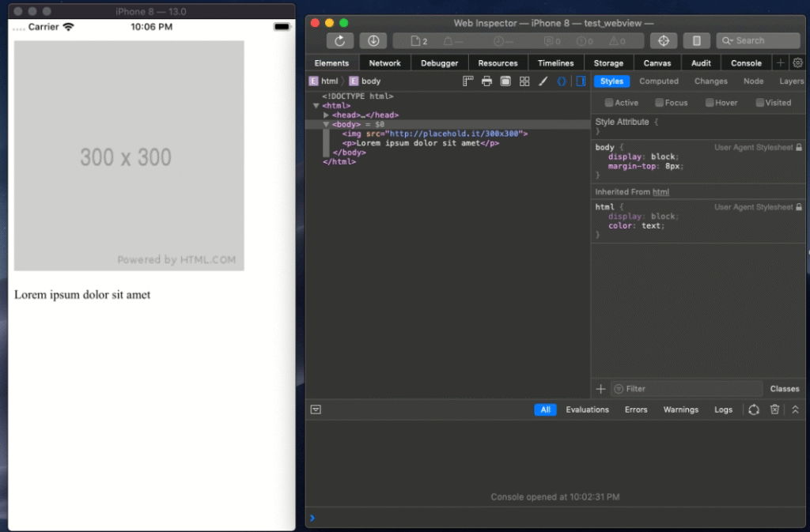Screen dimensions: 810x532
Task: Open the Console tab
Action: coord(746,63)
